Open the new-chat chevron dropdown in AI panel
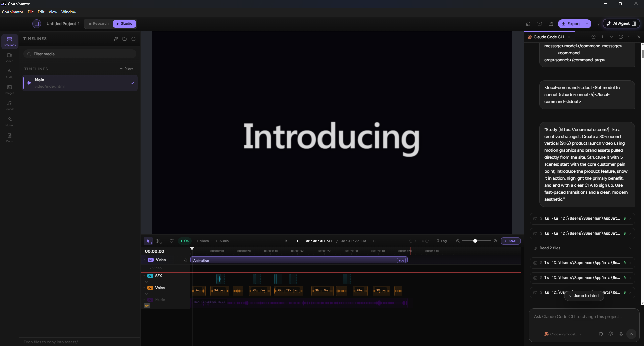This screenshot has width=644, height=346. coord(611,37)
